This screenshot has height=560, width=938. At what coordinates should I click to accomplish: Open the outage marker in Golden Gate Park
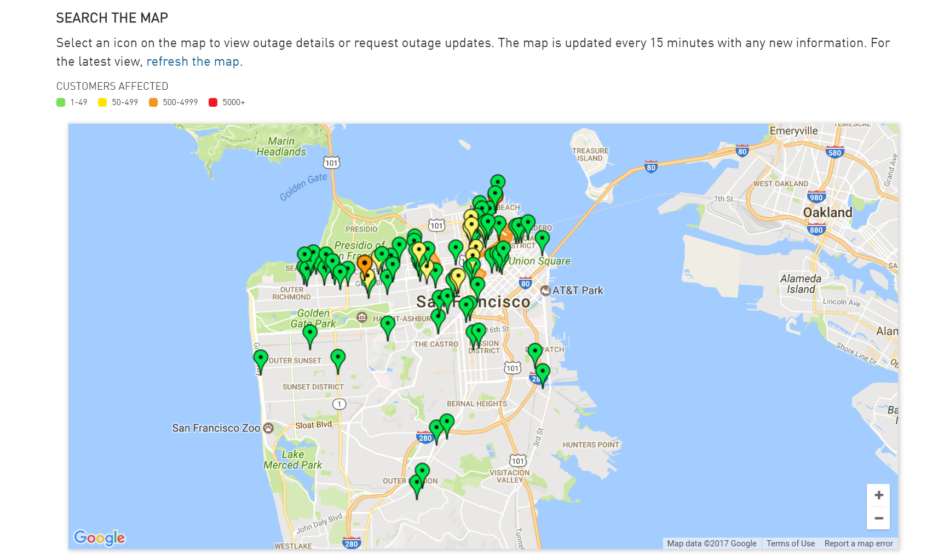click(310, 333)
